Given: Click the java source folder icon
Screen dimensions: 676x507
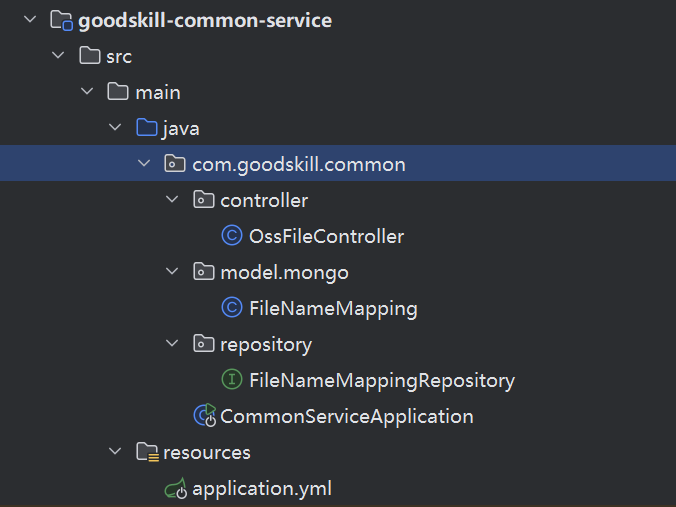Looking at the screenshot, I should [x=147, y=128].
